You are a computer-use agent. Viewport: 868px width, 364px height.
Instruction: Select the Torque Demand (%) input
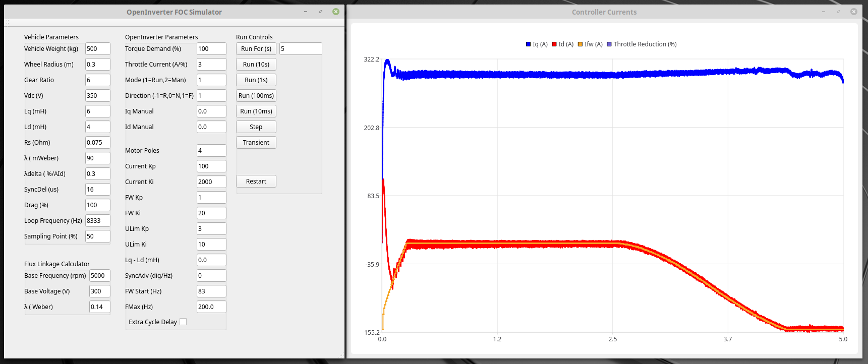[x=211, y=49]
